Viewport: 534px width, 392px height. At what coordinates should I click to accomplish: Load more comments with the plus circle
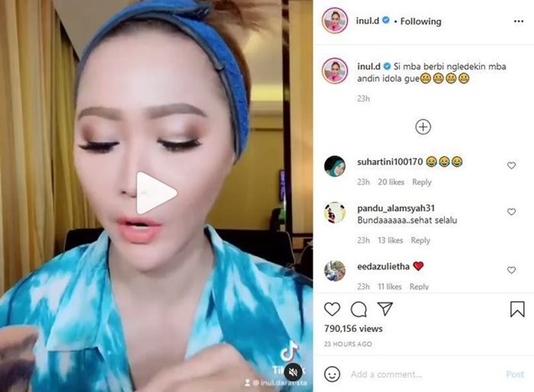click(423, 127)
